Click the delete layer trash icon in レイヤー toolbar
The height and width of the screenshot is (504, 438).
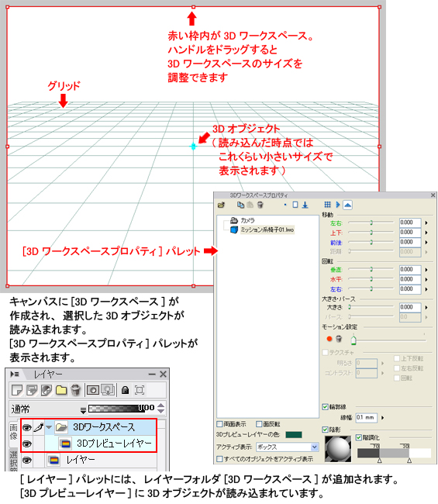click(x=75, y=390)
